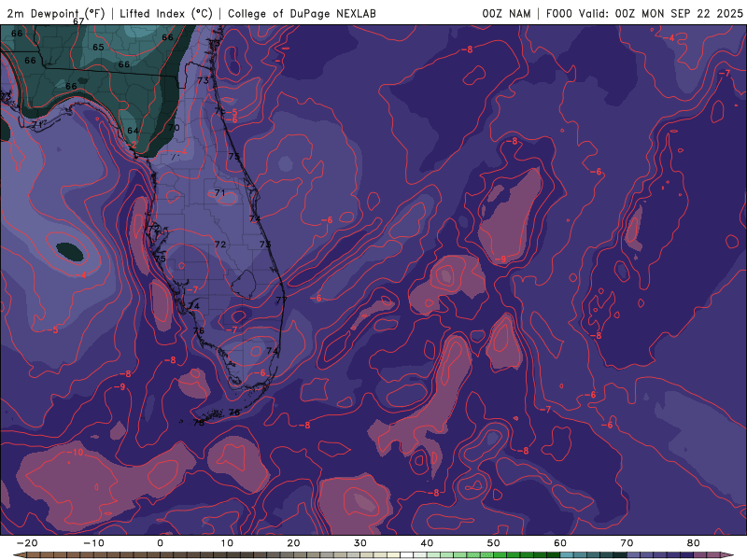
Task: Click the '77' dewpoint value on Florida's east coast
Action: pos(282,300)
